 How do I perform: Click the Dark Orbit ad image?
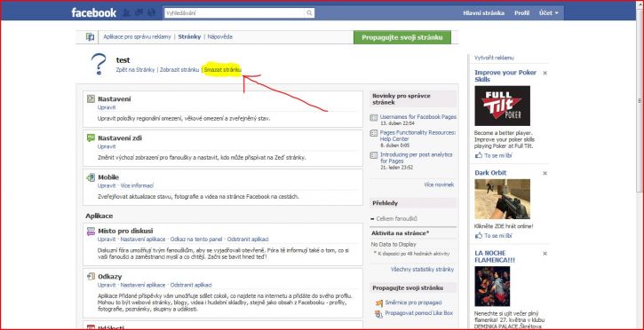pos(502,200)
